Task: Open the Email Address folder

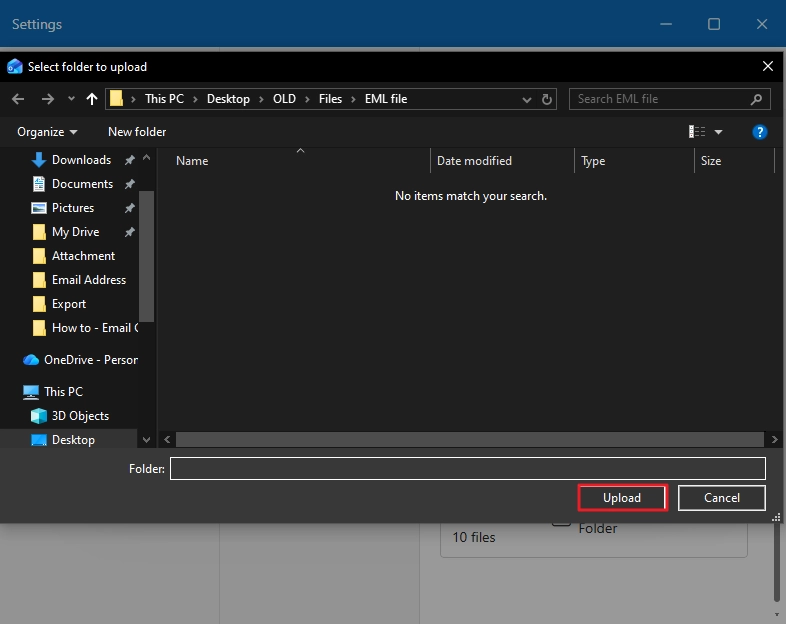Action: [x=89, y=280]
